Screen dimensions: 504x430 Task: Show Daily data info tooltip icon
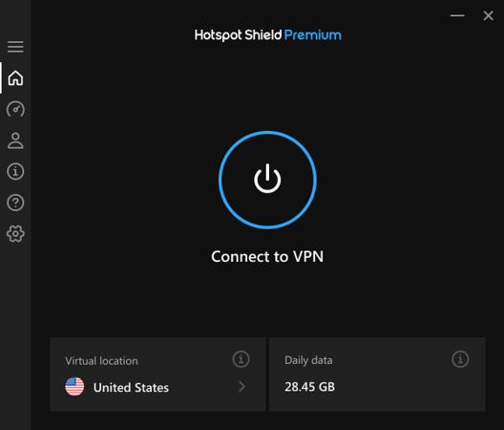point(460,359)
